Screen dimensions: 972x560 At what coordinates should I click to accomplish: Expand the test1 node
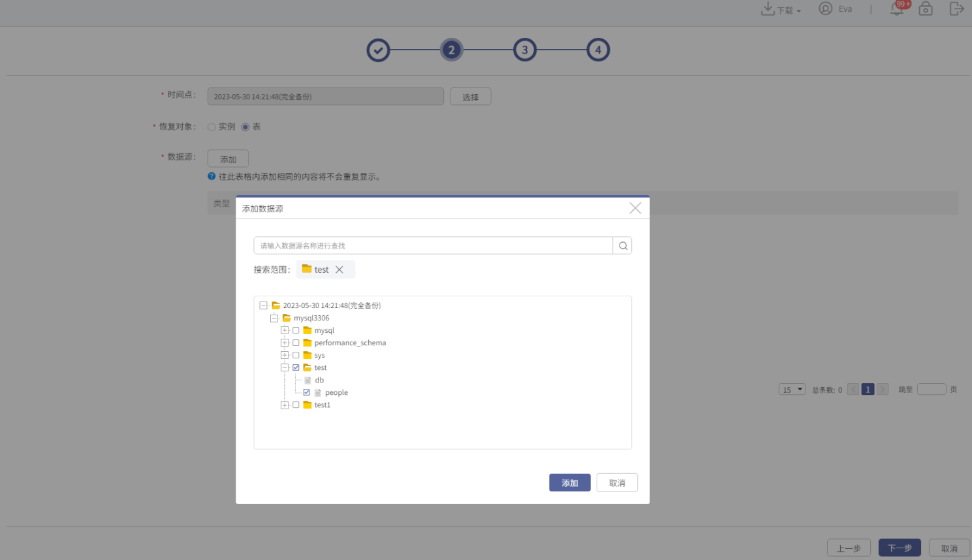click(285, 405)
